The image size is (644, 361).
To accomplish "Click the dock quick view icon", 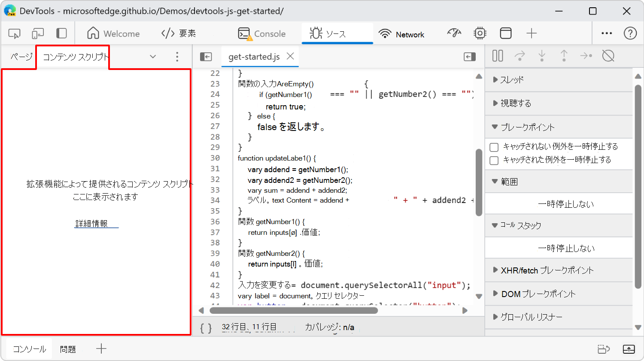I will (604, 349).
